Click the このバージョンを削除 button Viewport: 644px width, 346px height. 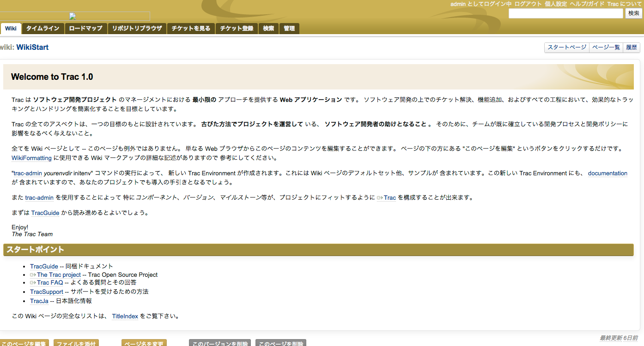[220, 343]
